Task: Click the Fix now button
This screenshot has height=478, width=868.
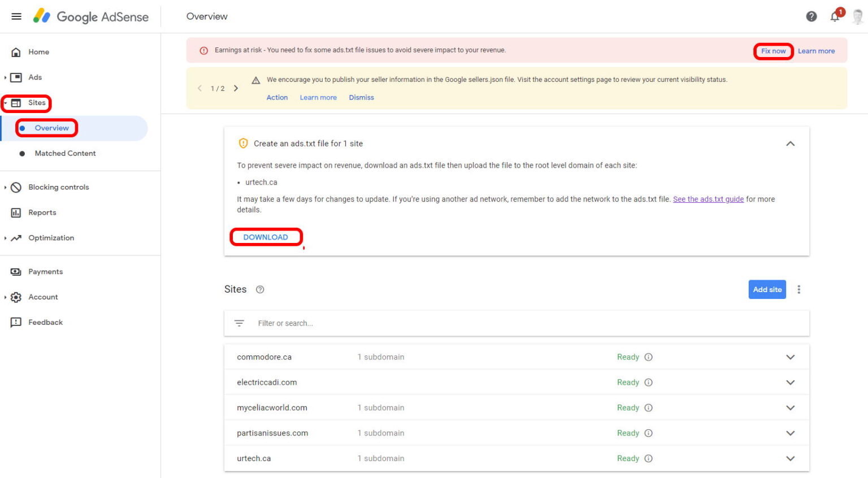Action: (x=773, y=50)
